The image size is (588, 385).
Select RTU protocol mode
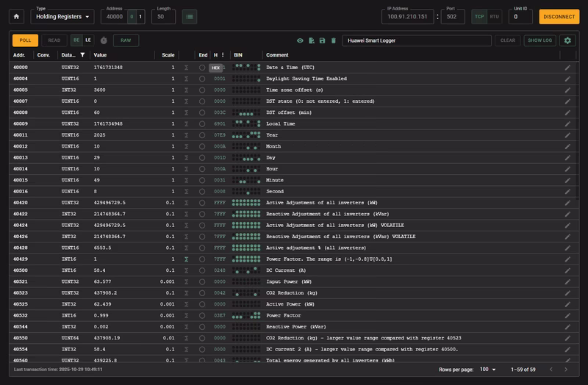pos(495,16)
